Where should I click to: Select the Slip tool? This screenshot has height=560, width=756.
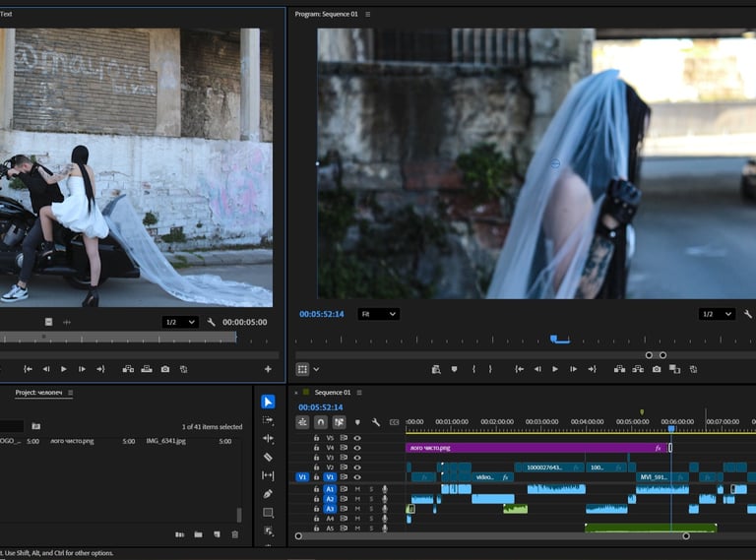click(268, 475)
